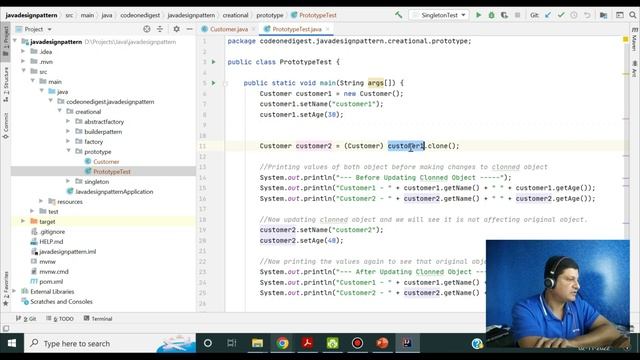640x360 pixels.
Task: Click the creational breadcrumb in navigation bar
Action: (236, 15)
